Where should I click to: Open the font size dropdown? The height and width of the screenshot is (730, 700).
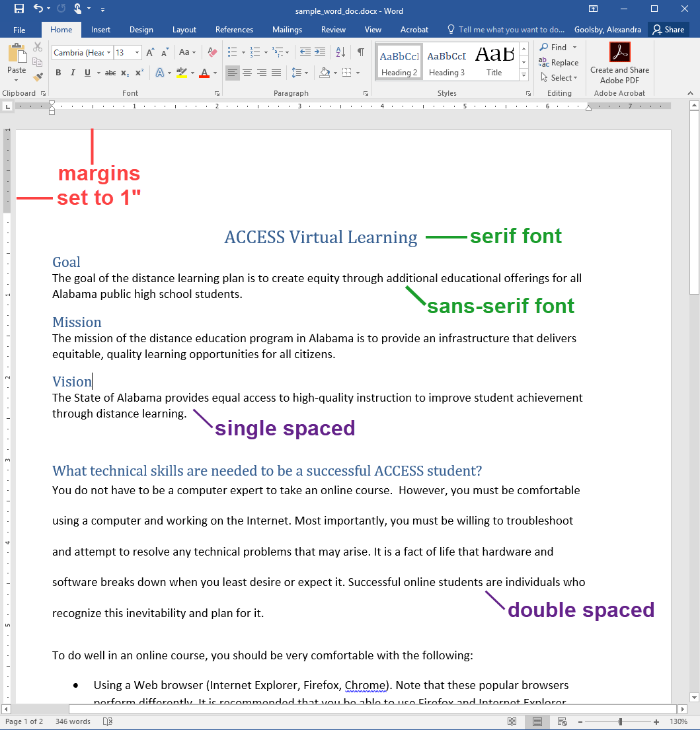click(137, 52)
